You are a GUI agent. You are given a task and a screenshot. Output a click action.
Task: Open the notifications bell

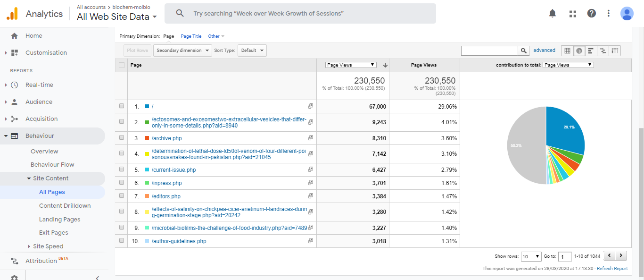pos(553,14)
